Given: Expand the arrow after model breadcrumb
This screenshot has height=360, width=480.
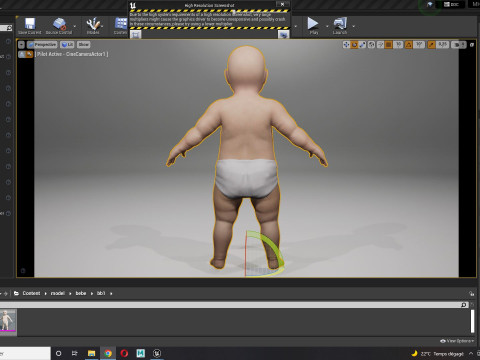Looking at the screenshot, I should 70,293.
